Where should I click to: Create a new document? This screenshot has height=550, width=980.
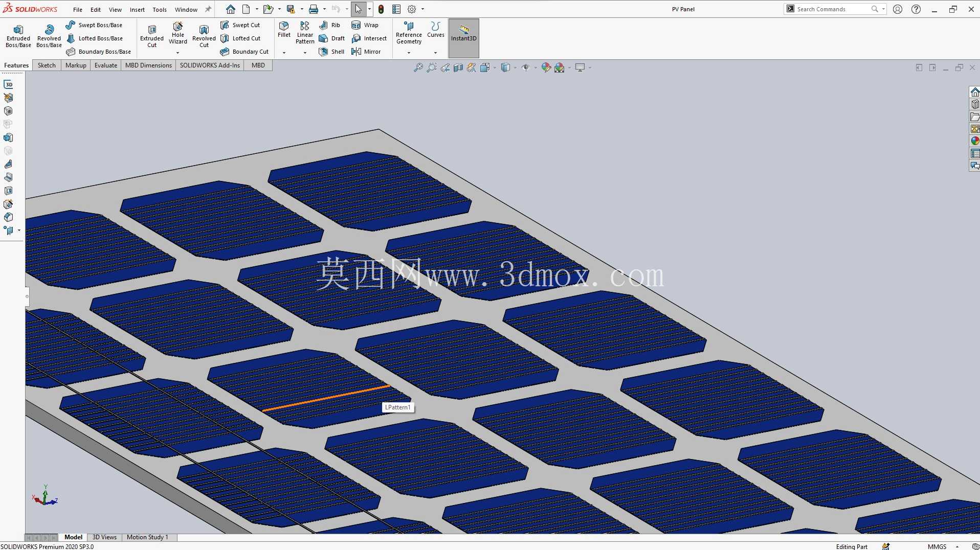click(x=246, y=9)
